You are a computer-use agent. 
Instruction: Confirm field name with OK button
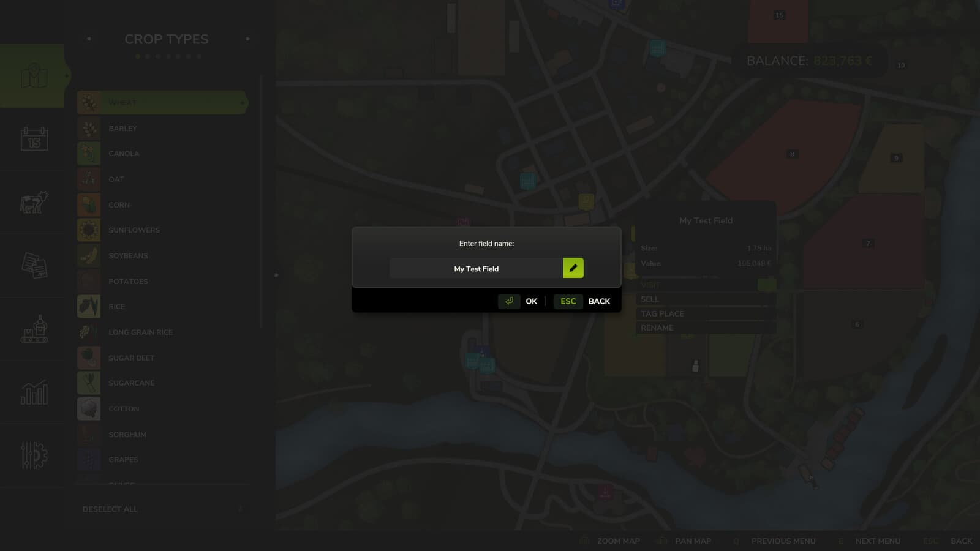[531, 301]
